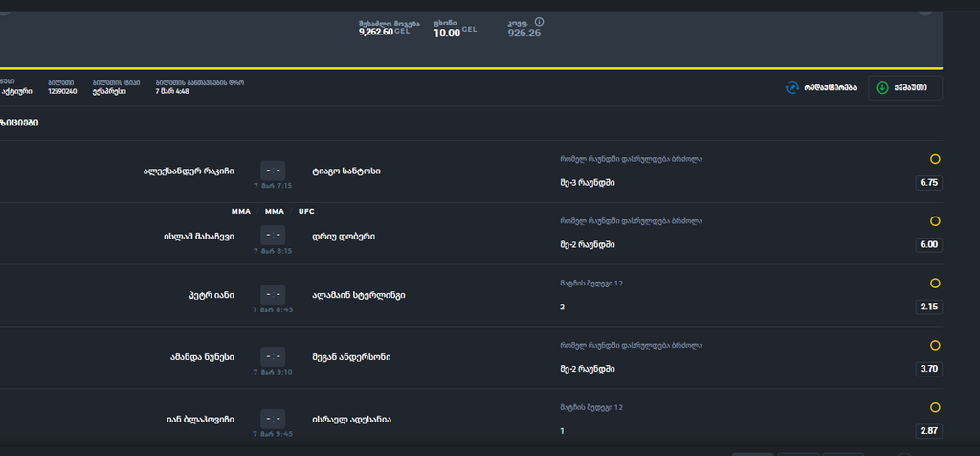
Task: Click the 3.70 odds box
Action: (928, 369)
